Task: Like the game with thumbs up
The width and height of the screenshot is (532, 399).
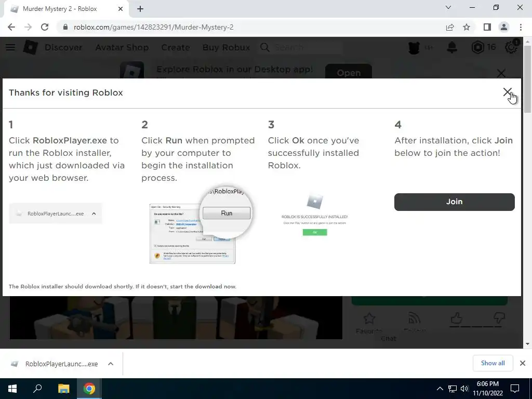Action: click(457, 318)
